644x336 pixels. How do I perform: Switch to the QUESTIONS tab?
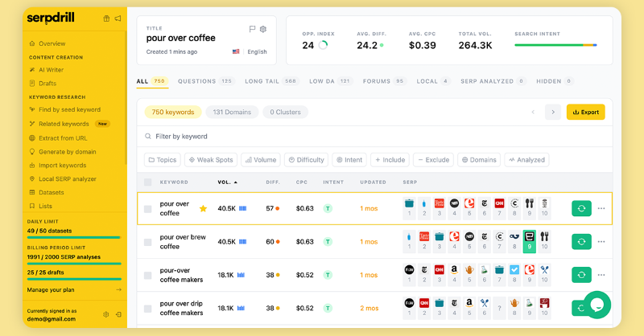coord(206,81)
